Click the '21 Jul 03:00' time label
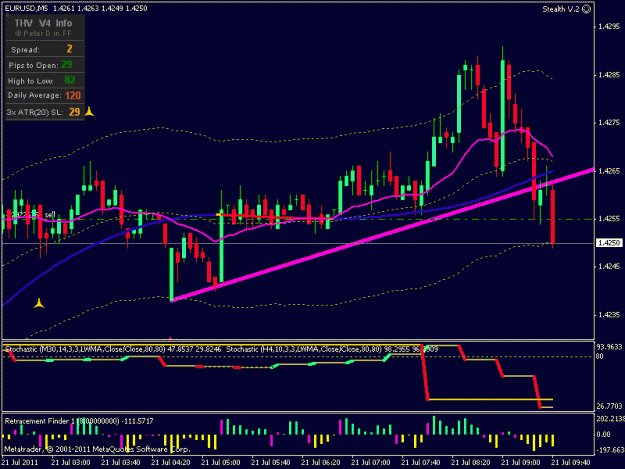 [x=71, y=463]
